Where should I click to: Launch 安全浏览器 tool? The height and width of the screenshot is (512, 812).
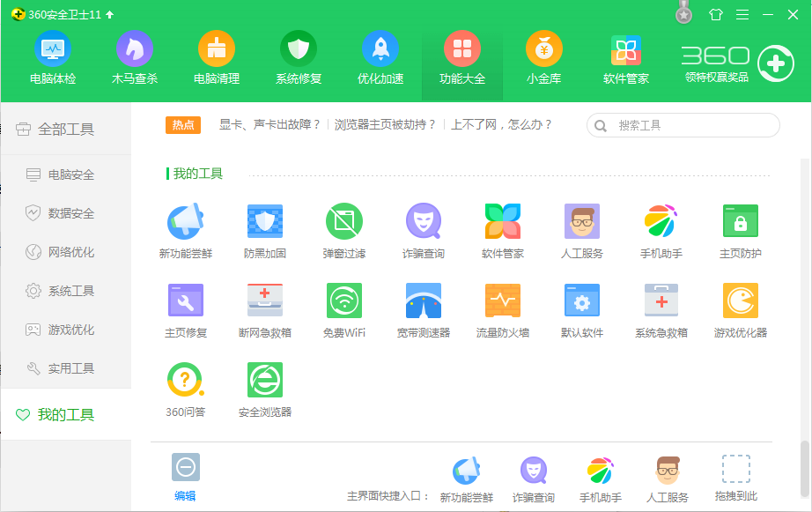[264, 390]
